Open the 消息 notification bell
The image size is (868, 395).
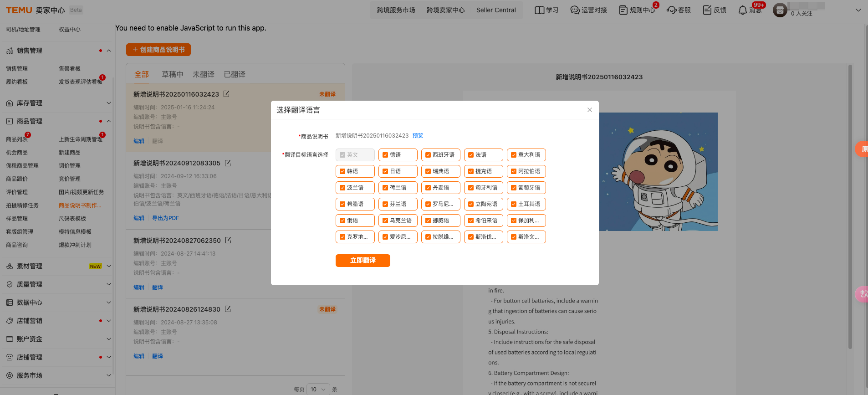pos(742,10)
